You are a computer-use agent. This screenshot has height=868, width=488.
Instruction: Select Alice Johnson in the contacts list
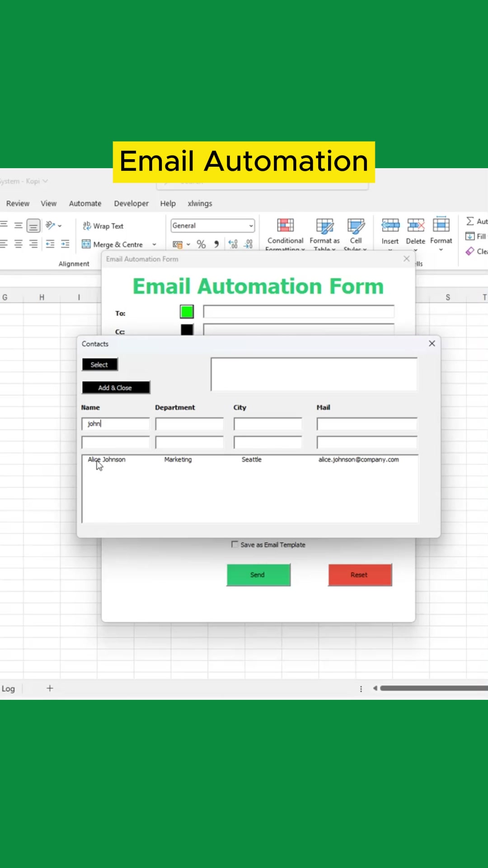tap(107, 459)
